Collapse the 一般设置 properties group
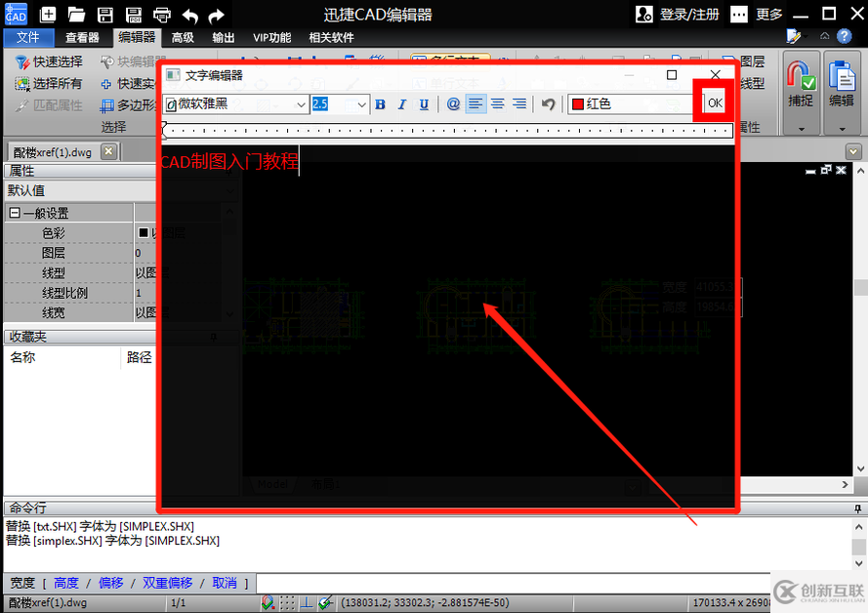 tap(15, 213)
